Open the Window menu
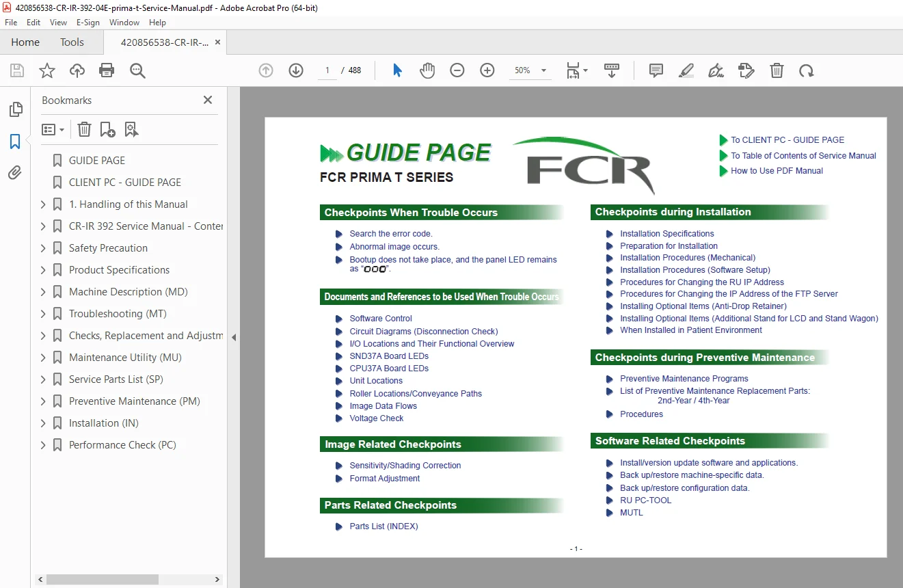Screen dimensions: 903x588 click(x=124, y=23)
